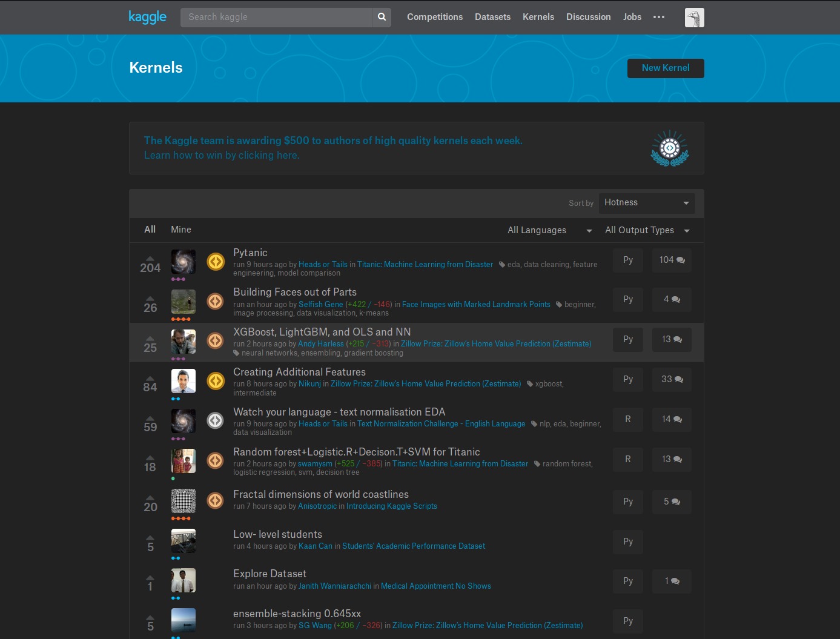Open 1 comment on Explore Dataset
The width and height of the screenshot is (840, 639).
(x=672, y=581)
